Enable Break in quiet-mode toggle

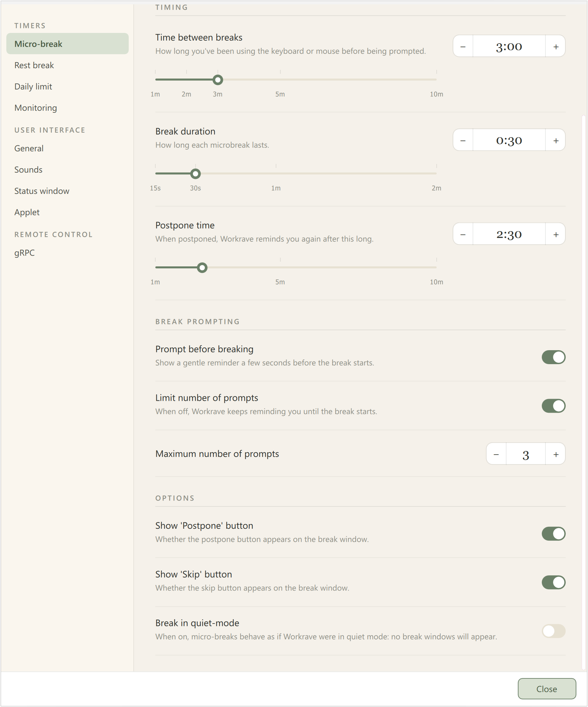pyautogui.click(x=554, y=632)
